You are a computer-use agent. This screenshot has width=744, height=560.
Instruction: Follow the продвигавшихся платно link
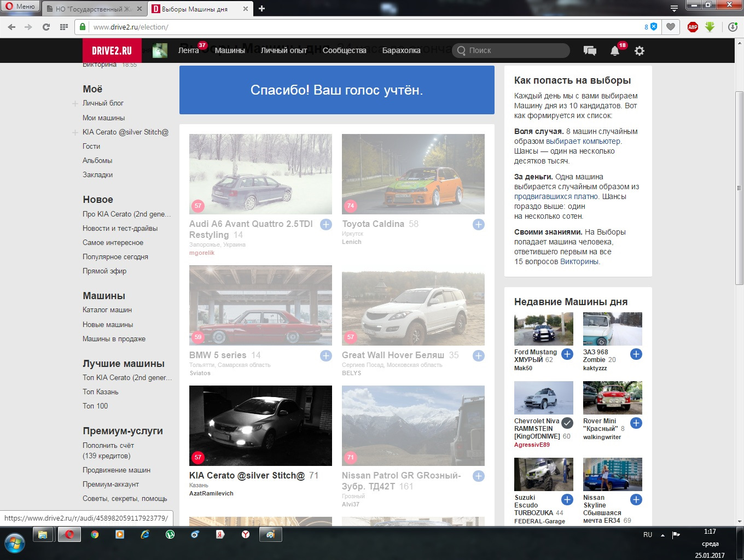pos(556,196)
